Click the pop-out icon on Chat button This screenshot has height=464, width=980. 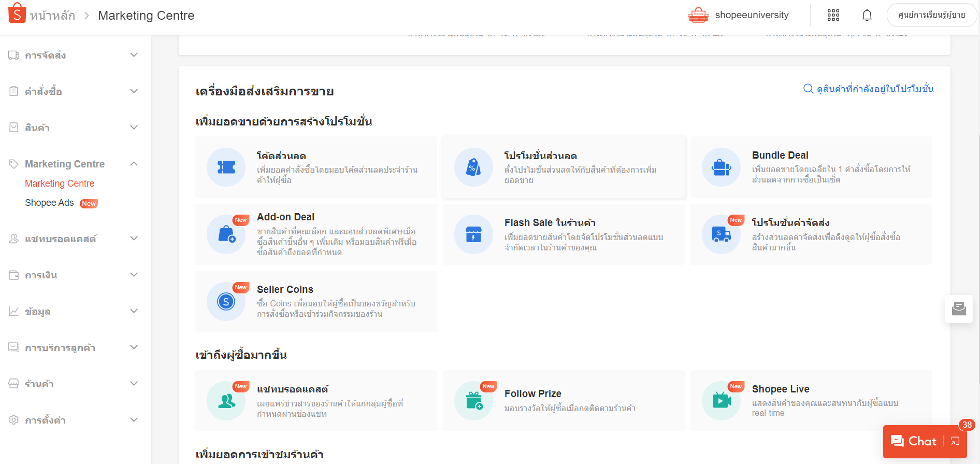point(956,441)
